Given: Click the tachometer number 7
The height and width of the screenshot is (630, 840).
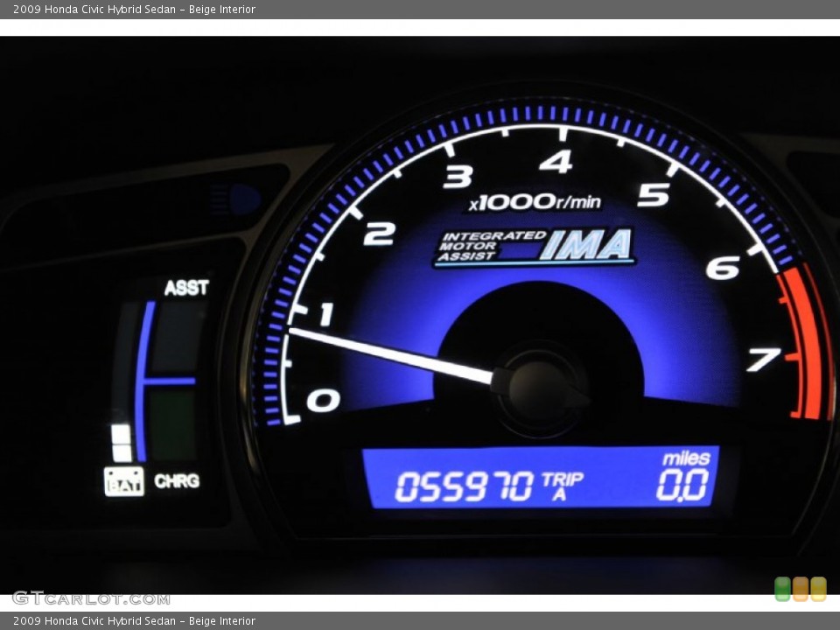Looking at the screenshot, I should tap(765, 360).
